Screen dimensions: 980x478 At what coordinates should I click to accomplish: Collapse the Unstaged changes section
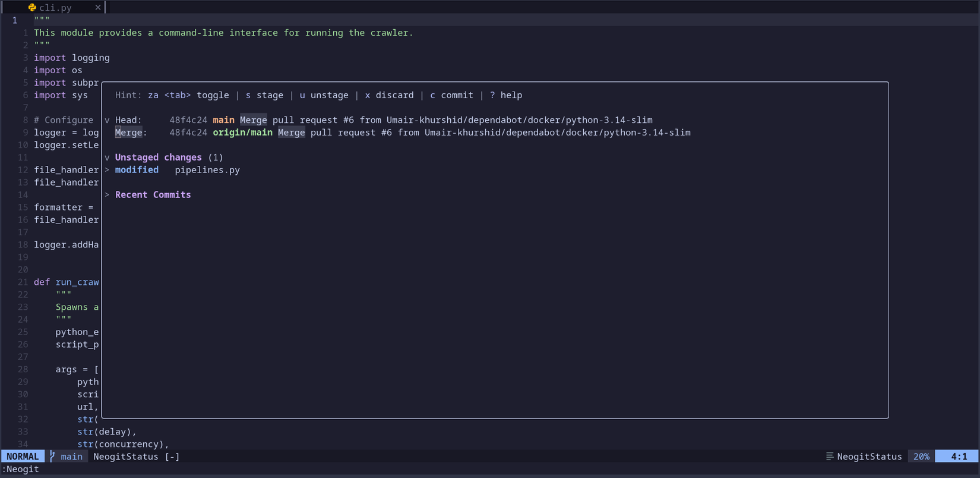[107, 158]
